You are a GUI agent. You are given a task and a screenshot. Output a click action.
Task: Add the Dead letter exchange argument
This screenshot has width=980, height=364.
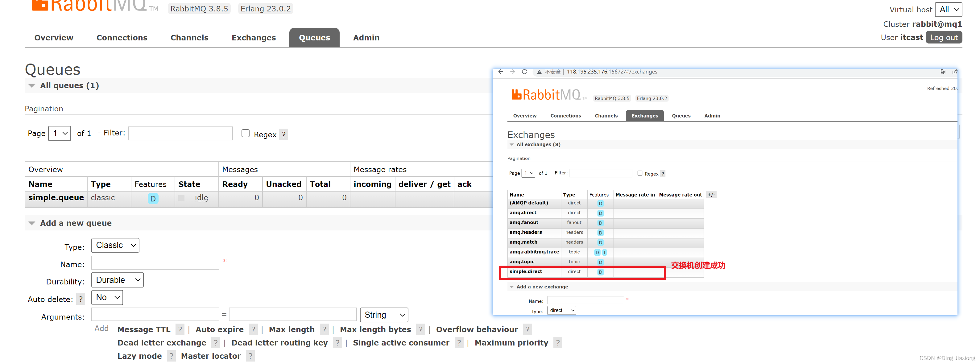coord(162,343)
